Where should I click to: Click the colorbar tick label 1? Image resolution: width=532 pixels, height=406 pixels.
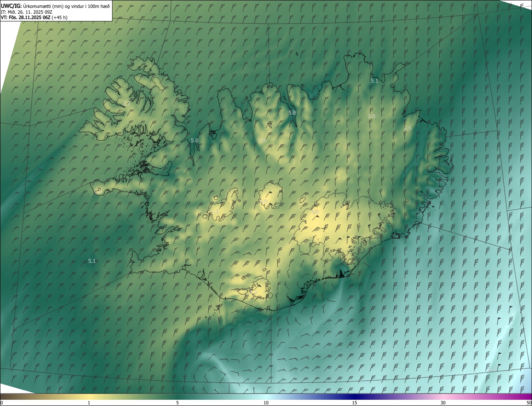pos(89,403)
